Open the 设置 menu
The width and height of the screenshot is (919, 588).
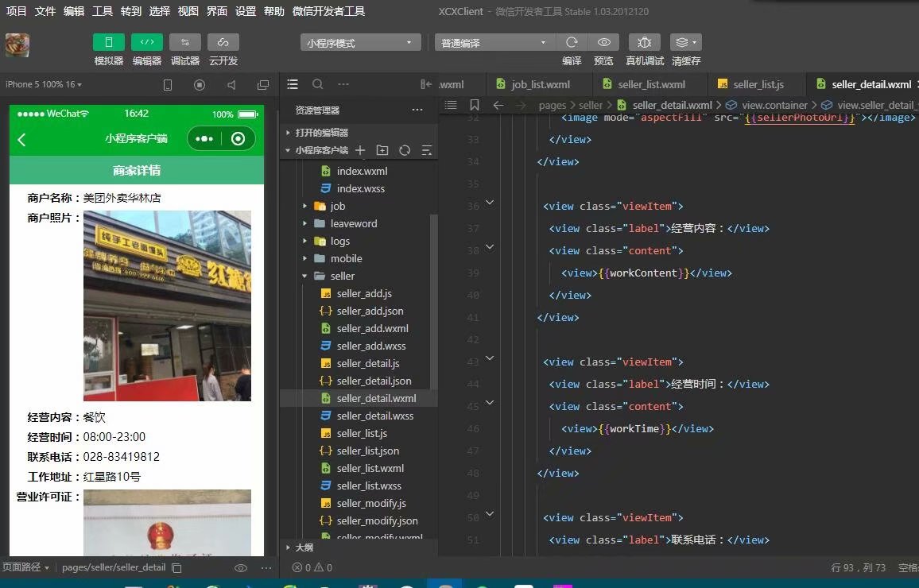246,11
